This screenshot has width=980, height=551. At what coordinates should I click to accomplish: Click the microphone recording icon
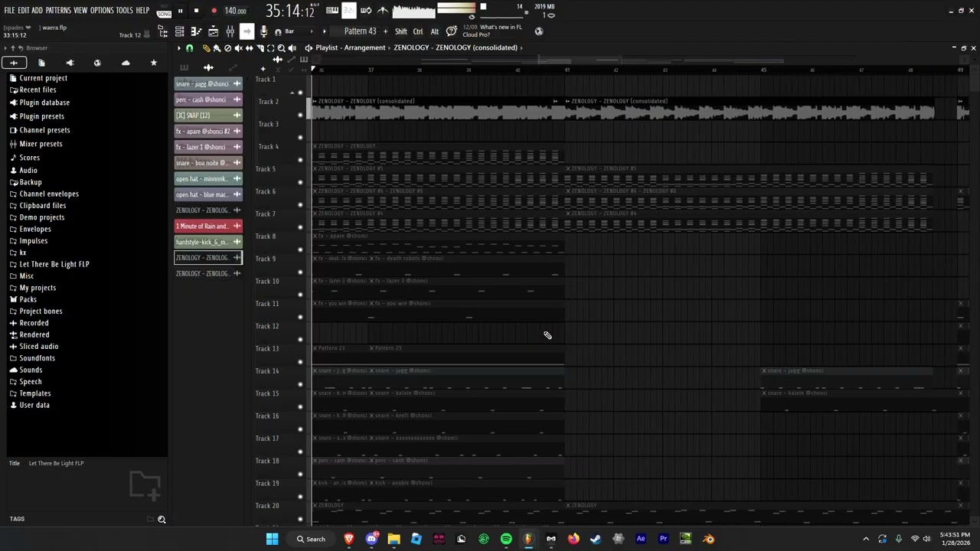pyautogui.click(x=263, y=31)
